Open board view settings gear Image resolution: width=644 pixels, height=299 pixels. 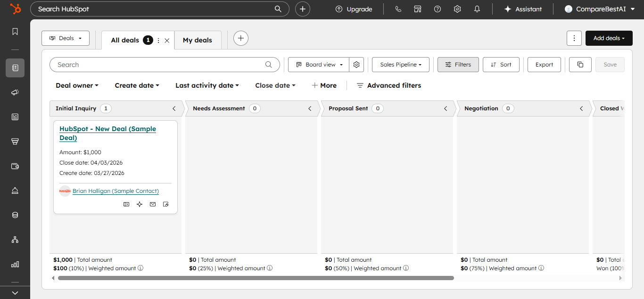coord(356,65)
